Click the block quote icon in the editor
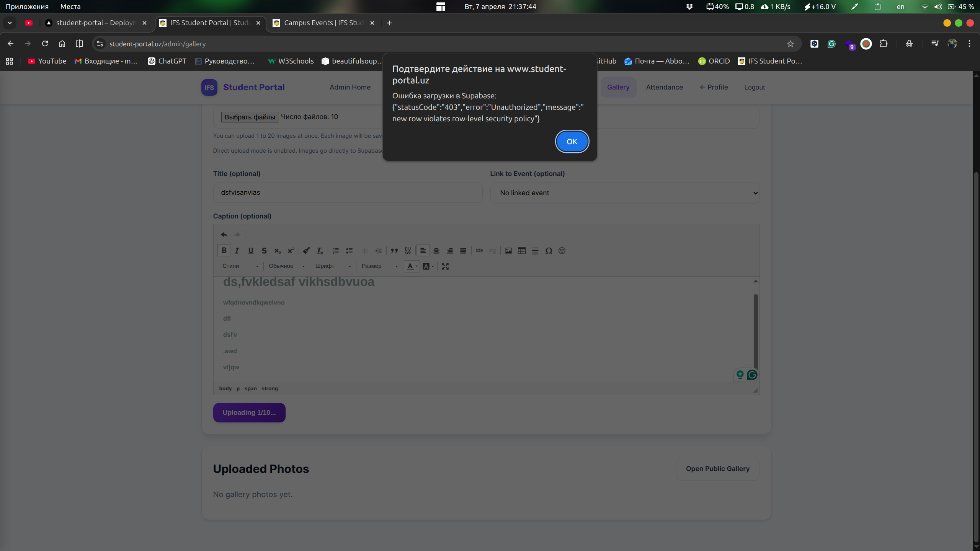The image size is (980, 551). click(394, 251)
